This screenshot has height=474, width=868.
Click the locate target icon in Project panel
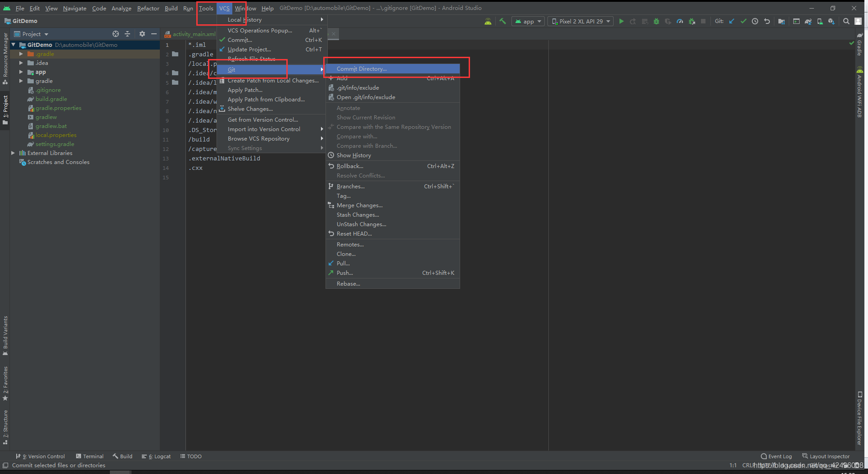(116, 34)
